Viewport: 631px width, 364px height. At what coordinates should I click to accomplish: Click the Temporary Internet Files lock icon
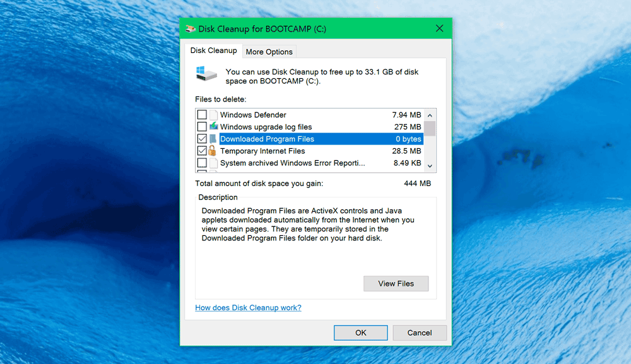click(x=212, y=151)
